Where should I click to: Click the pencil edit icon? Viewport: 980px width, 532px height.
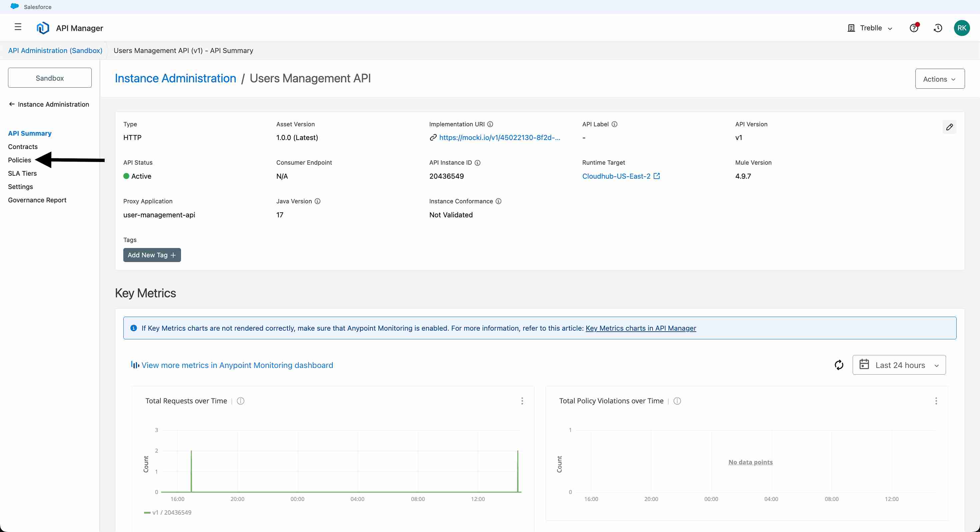click(x=950, y=127)
